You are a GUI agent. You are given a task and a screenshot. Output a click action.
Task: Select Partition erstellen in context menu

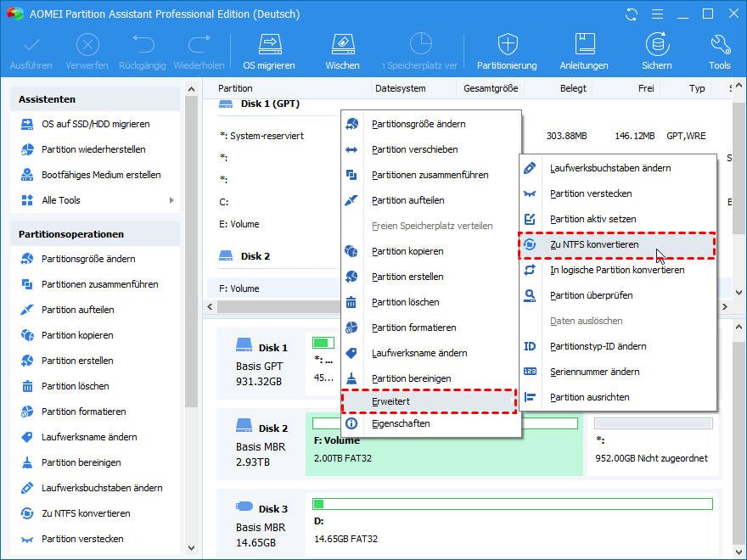click(431, 277)
